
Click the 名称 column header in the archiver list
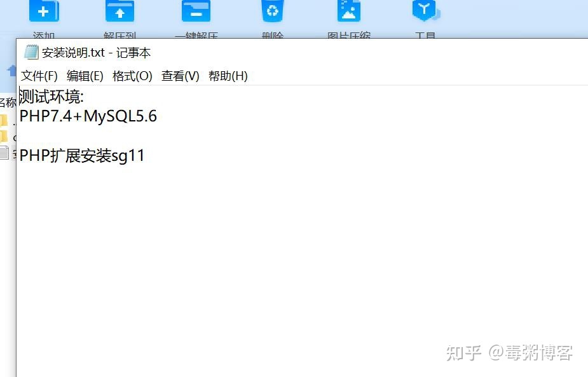click(x=8, y=102)
